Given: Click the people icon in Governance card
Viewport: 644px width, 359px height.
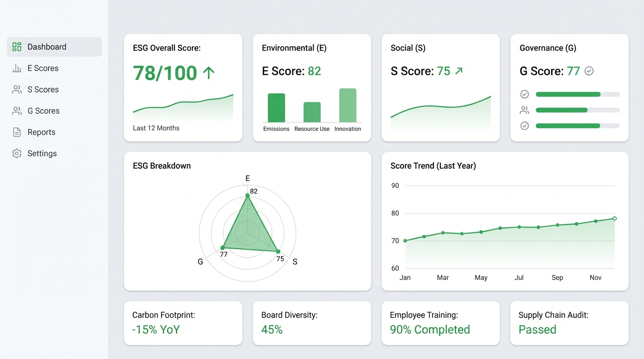Looking at the screenshot, I should pyautogui.click(x=525, y=110).
